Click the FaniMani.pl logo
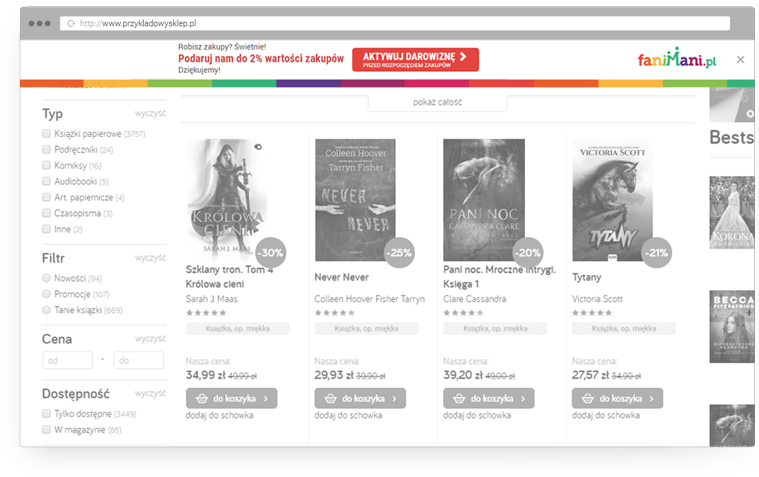The width and height of the screenshot is (759, 477). tap(676, 59)
